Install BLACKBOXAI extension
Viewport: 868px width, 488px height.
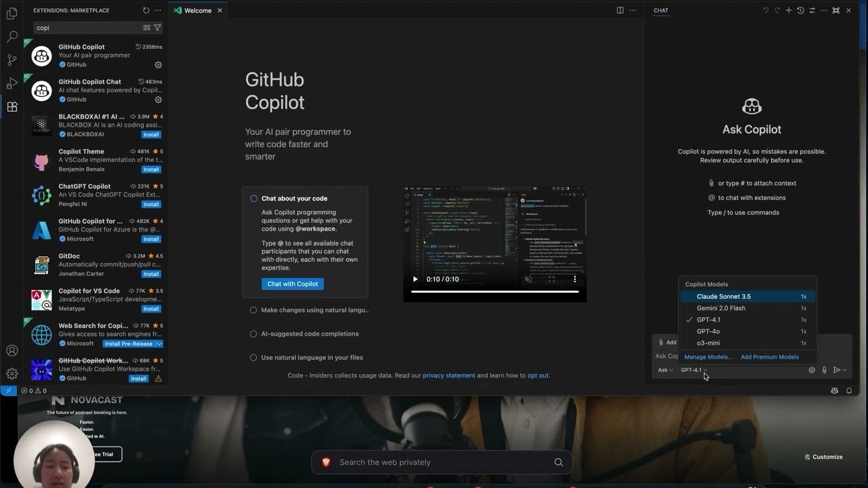[x=151, y=134]
